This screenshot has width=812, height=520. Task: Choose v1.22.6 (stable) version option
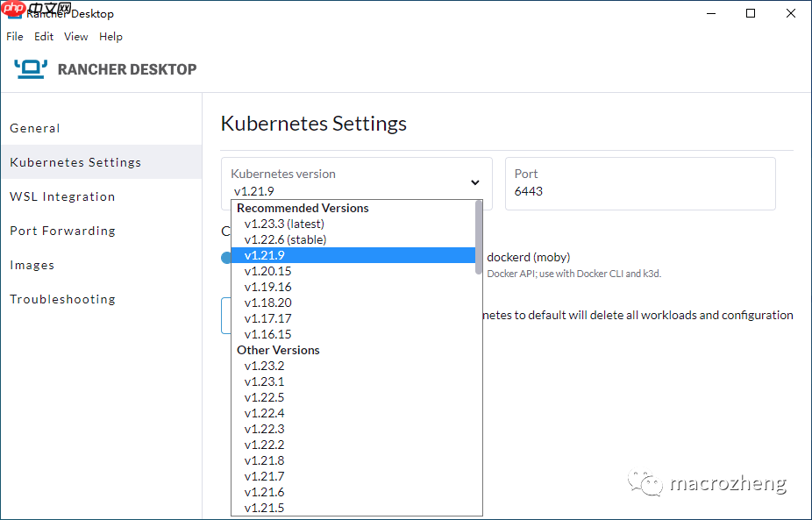click(285, 239)
